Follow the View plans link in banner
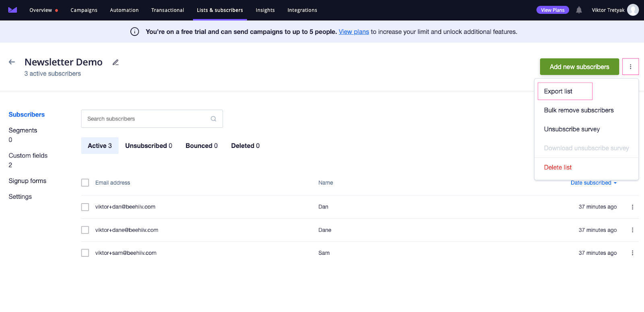Viewport: 644px width, 312px height. 353,32
